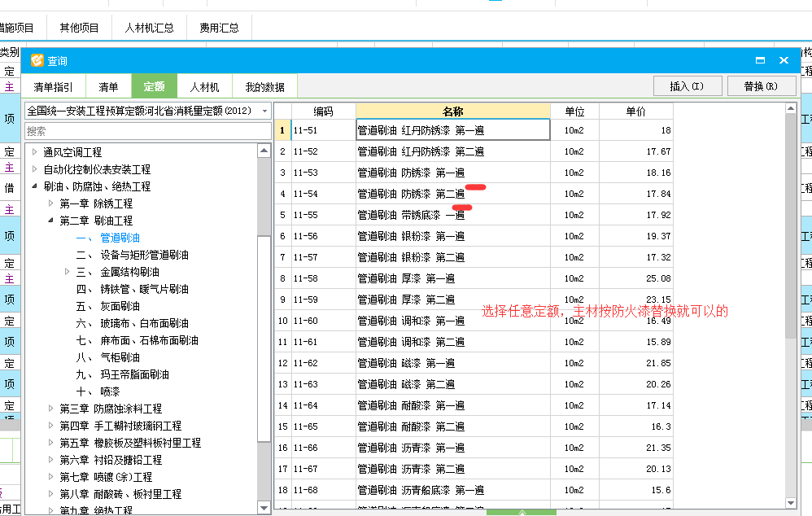Switch to the 清单指引 tab

(54, 87)
